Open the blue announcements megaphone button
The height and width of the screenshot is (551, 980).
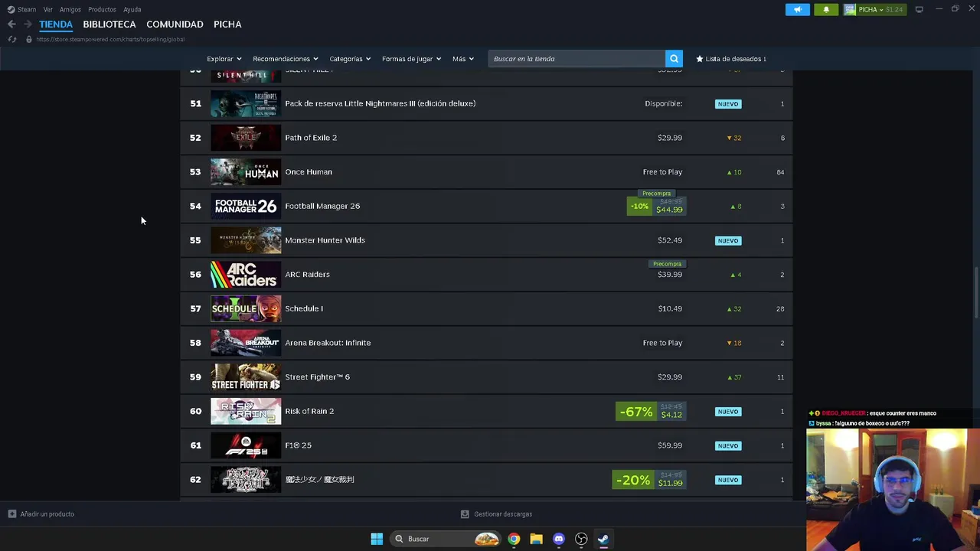[797, 9]
